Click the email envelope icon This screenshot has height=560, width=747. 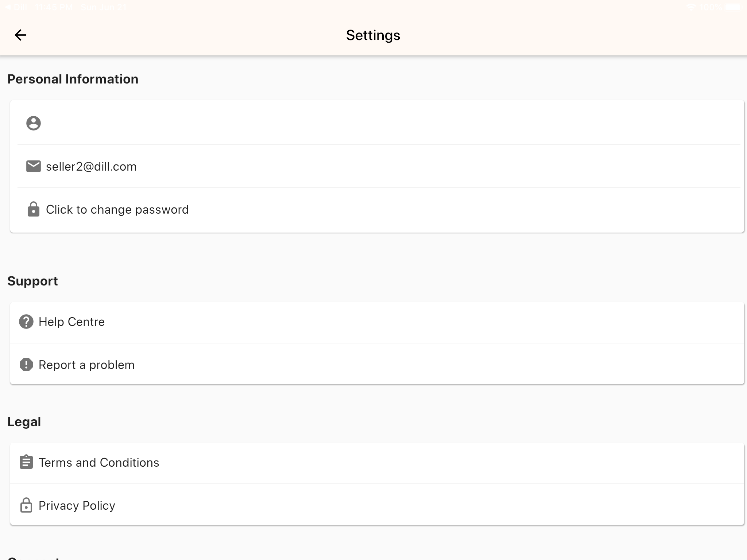click(x=33, y=166)
